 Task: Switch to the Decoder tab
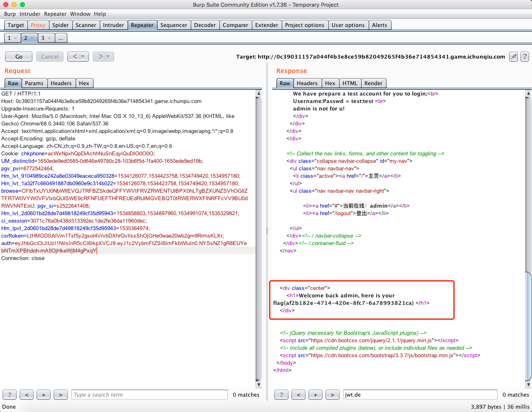(205, 25)
